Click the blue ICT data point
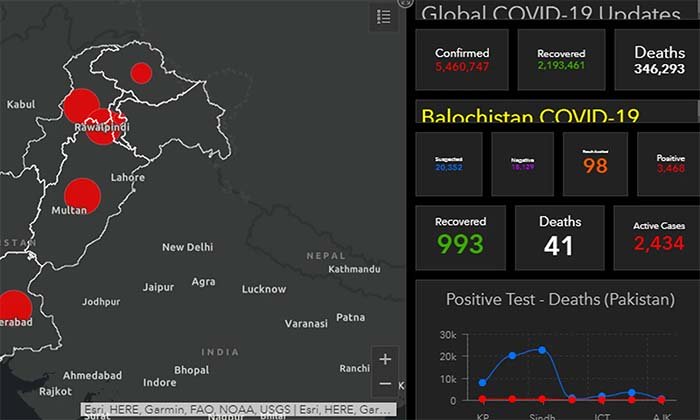700x420 pixels. coord(602,396)
